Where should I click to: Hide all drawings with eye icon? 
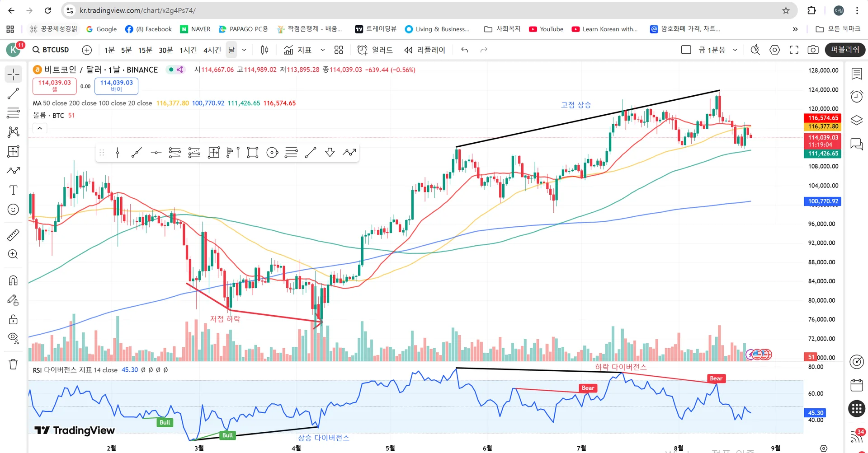13,338
